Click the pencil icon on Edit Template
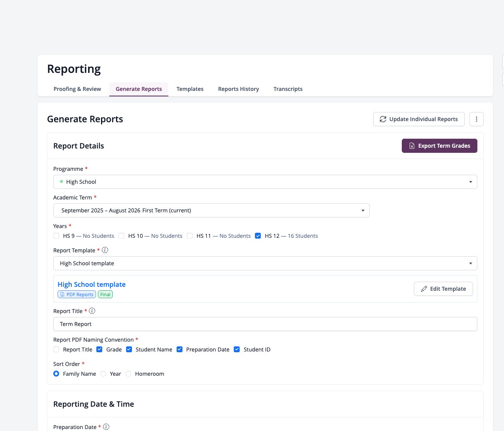The width and height of the screenshot is (504, 431). tap(424, 289)
